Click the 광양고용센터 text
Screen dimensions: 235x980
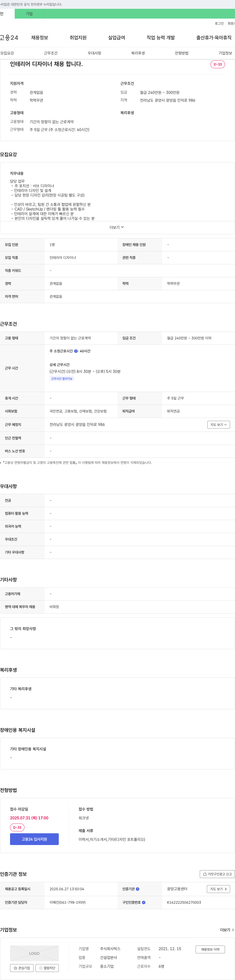(177, 889)
